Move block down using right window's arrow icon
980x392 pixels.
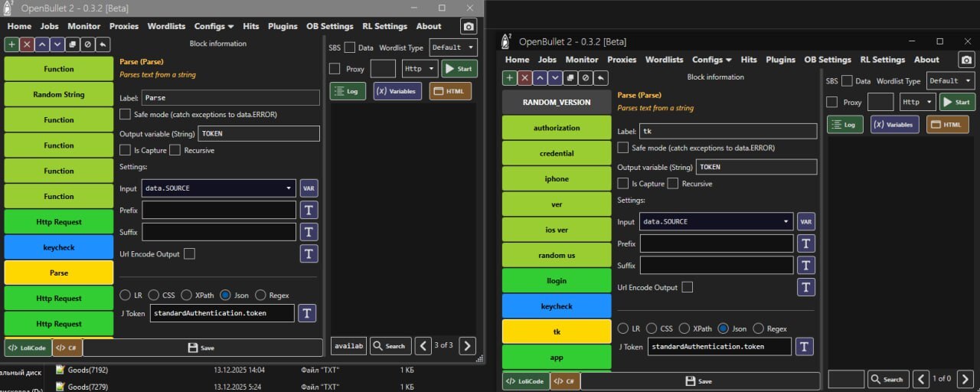coord(555,77)
